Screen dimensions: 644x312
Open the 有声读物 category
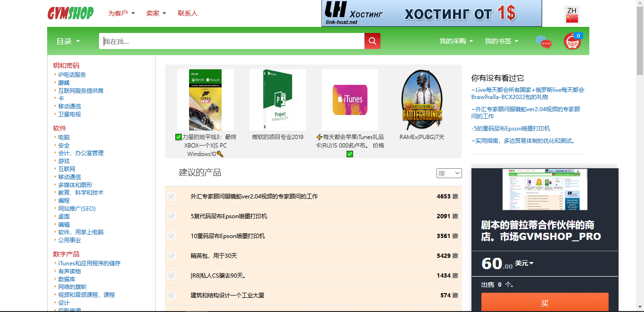69,271
